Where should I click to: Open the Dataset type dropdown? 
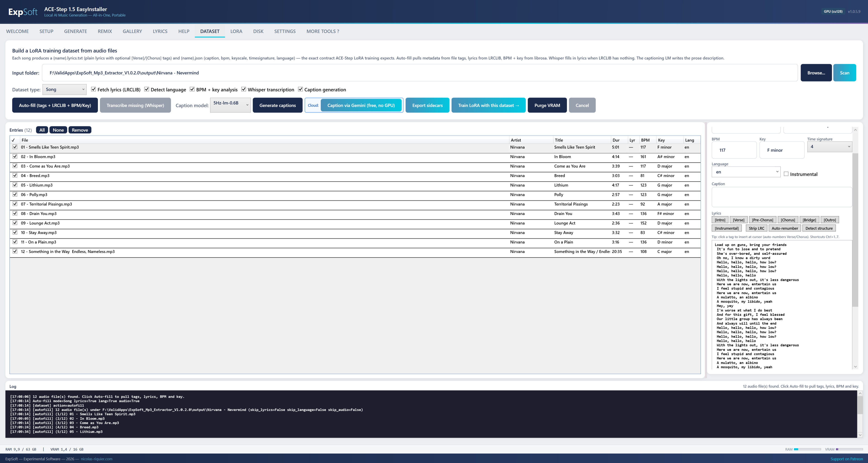[64, 89]
